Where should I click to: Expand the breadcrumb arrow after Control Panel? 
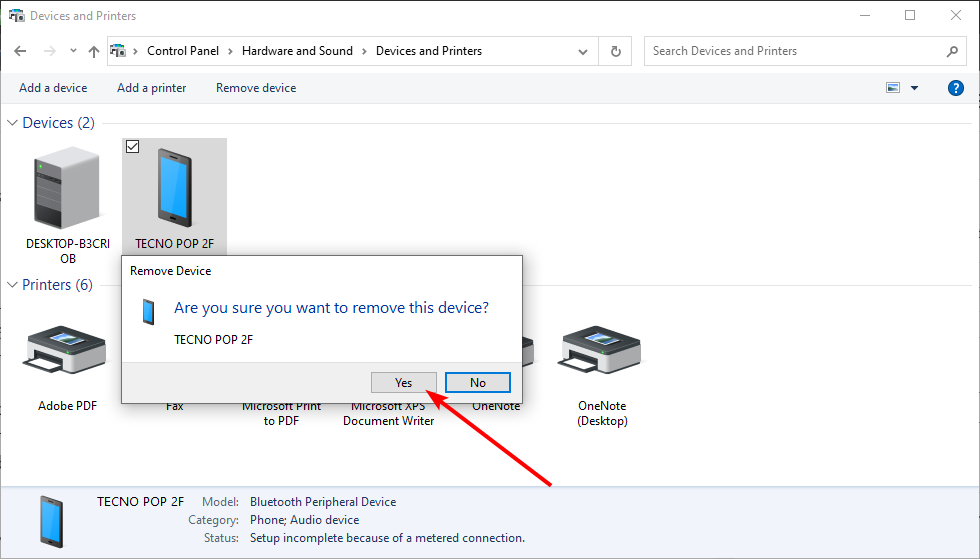tap(230, 51)
